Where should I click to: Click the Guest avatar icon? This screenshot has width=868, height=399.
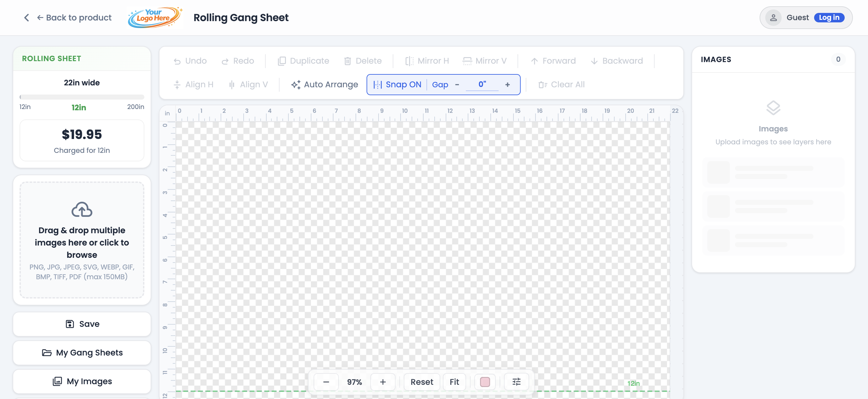(773, 18)
